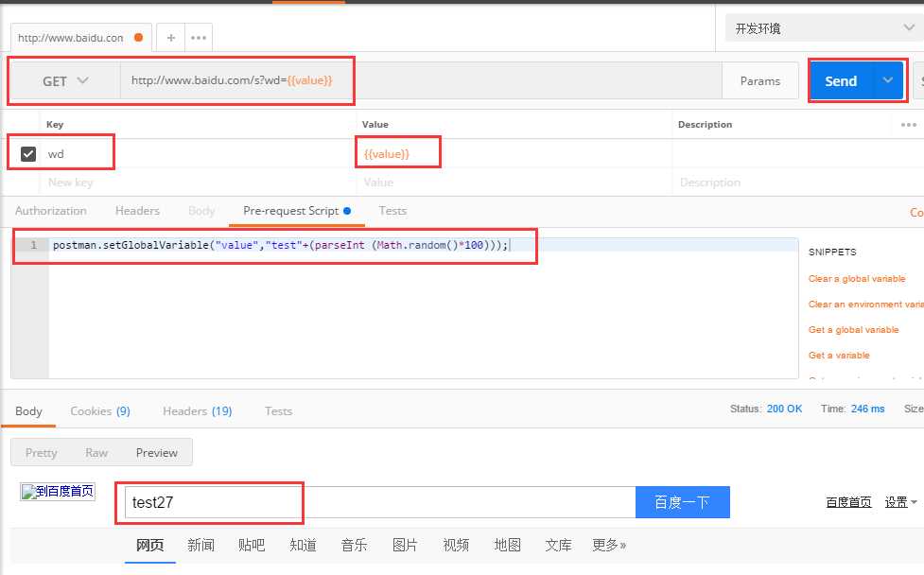The image size is (924, 575).
Task: Click the Key column header
Action: click(x=55, y=124)
